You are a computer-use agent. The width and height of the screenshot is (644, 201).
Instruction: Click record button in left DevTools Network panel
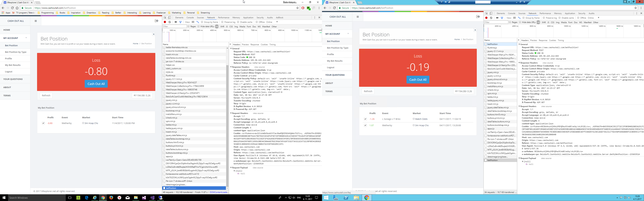coord(165,22)
